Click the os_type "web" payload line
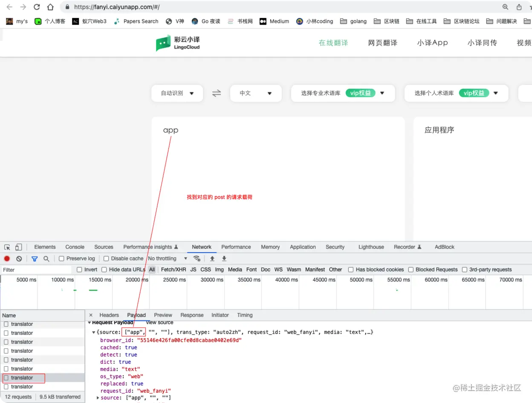 (121, 377)
